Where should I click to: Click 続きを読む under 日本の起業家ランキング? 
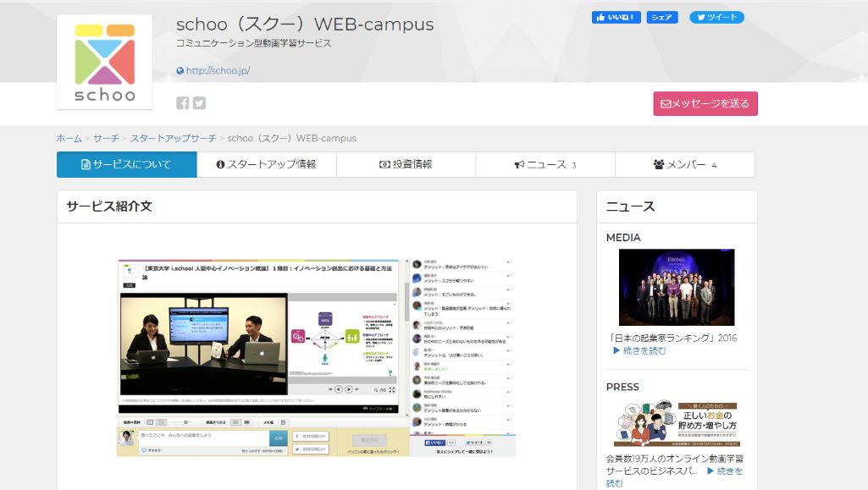click(x=640, y=350)
